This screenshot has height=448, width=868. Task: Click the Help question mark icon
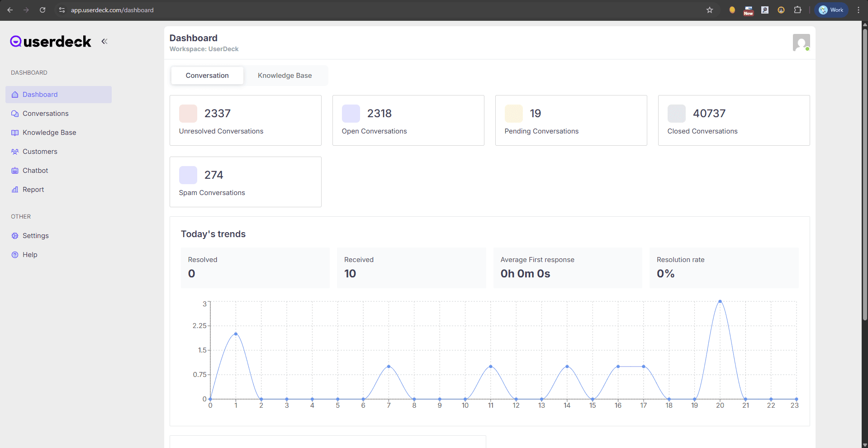tap(15, 255)
